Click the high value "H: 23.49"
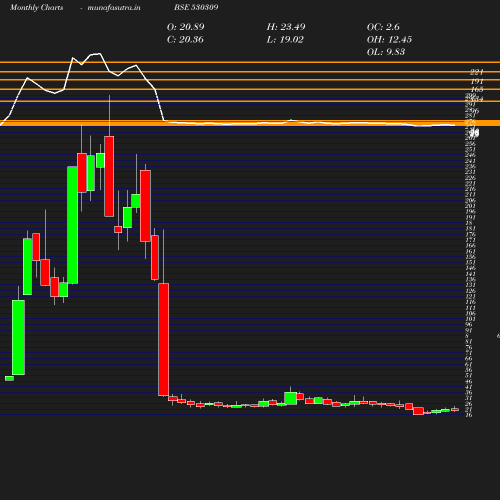 pos(286,27)
